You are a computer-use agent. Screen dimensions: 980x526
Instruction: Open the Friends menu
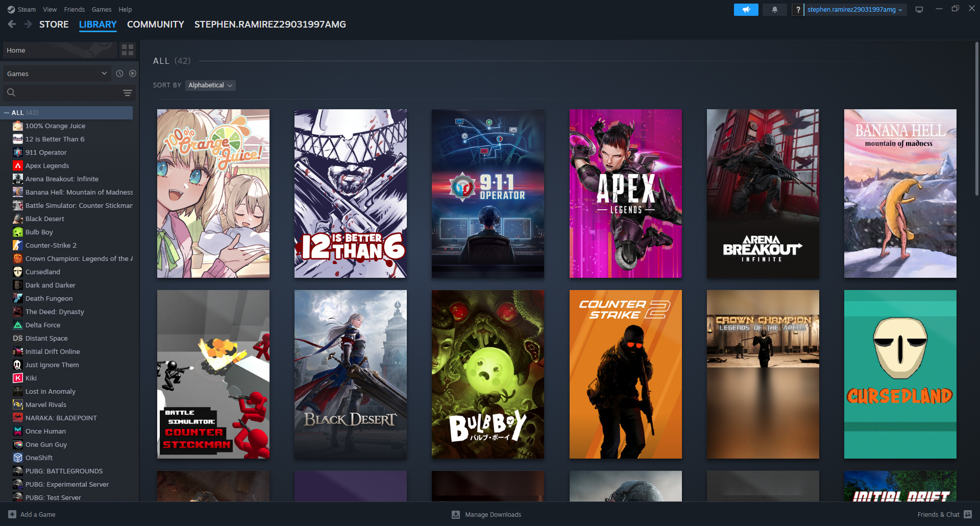75,9
